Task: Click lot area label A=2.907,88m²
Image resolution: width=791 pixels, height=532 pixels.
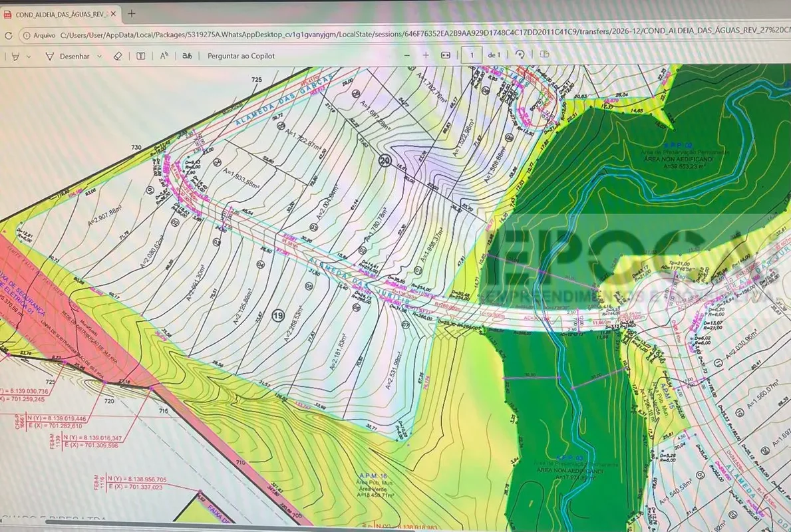Action: pyautogui.click(x=105, y=217)
